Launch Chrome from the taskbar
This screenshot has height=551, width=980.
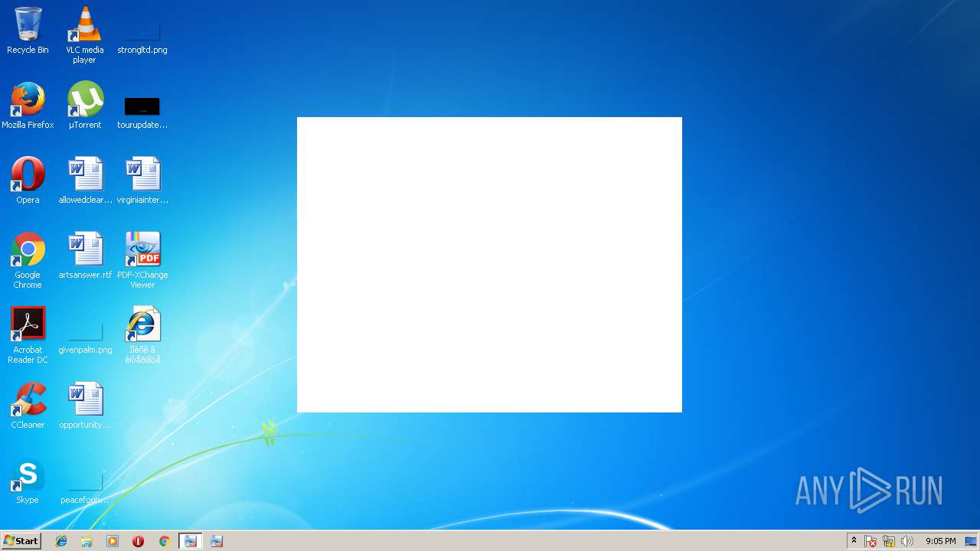164,541
